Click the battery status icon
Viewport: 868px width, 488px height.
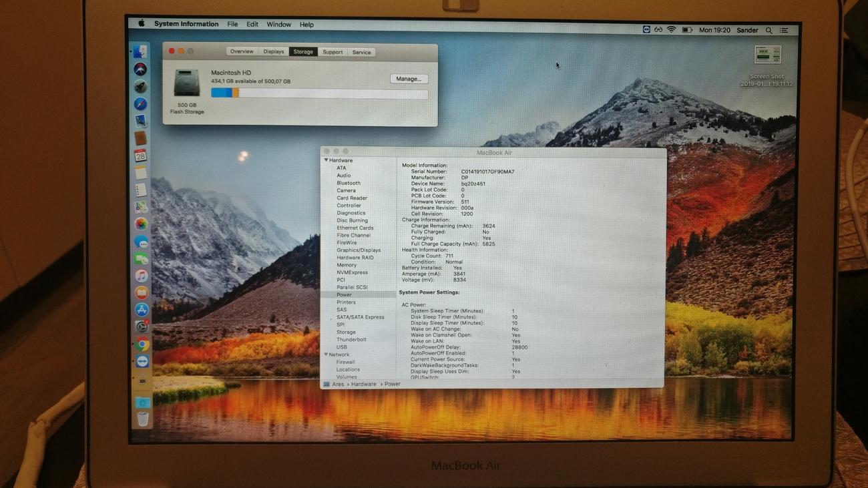[x=686, y=30]
